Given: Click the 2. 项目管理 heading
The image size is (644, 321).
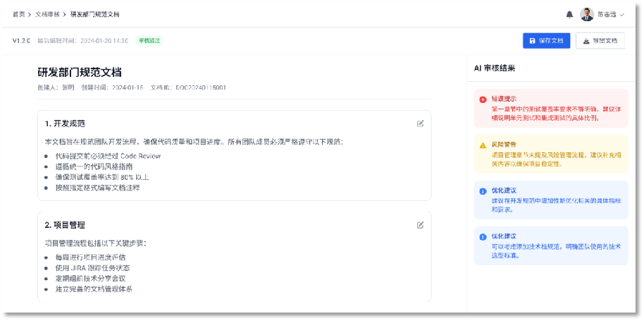Looking at the screenshot, I should point(65,225).
